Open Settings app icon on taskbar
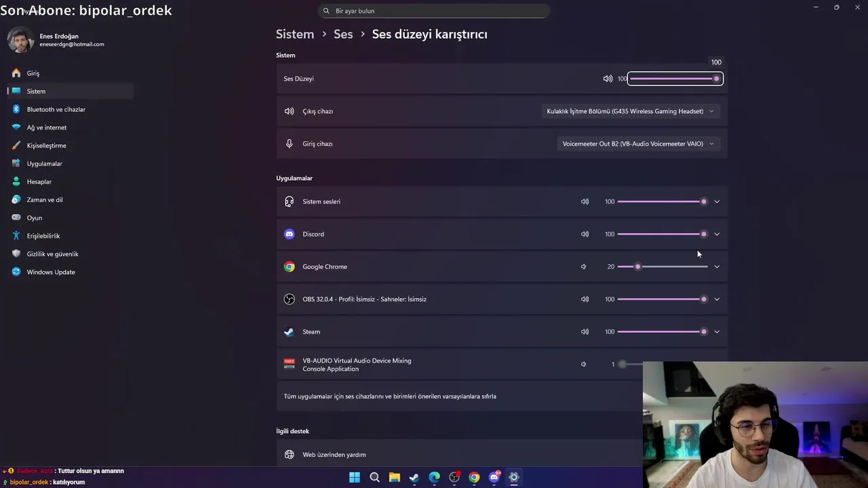 [x=514, y=477]
